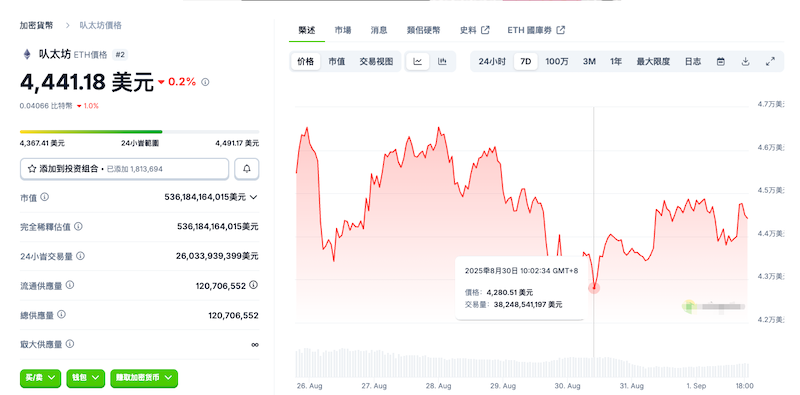Click the 4,367.41 美元 range low value
Image resolution: width=800 pixels, height=395 pixels.
pyautogui.click(x=42, y=143)
